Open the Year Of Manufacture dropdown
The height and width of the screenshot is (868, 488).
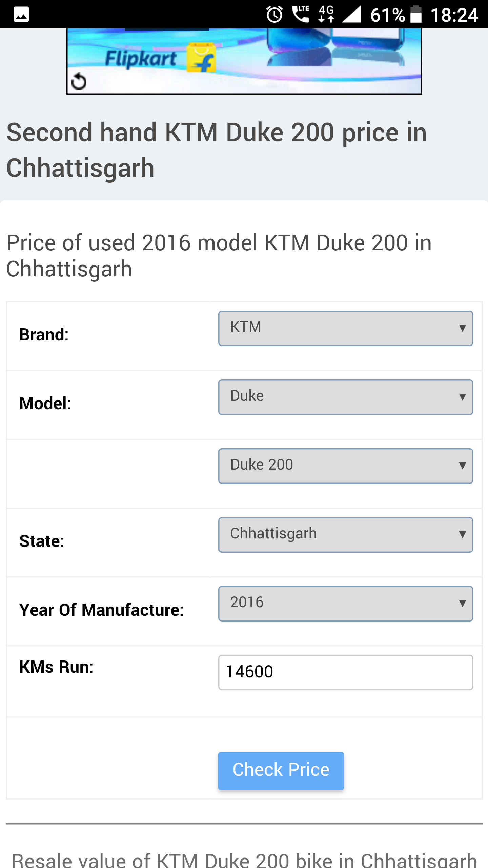[345, 604]
